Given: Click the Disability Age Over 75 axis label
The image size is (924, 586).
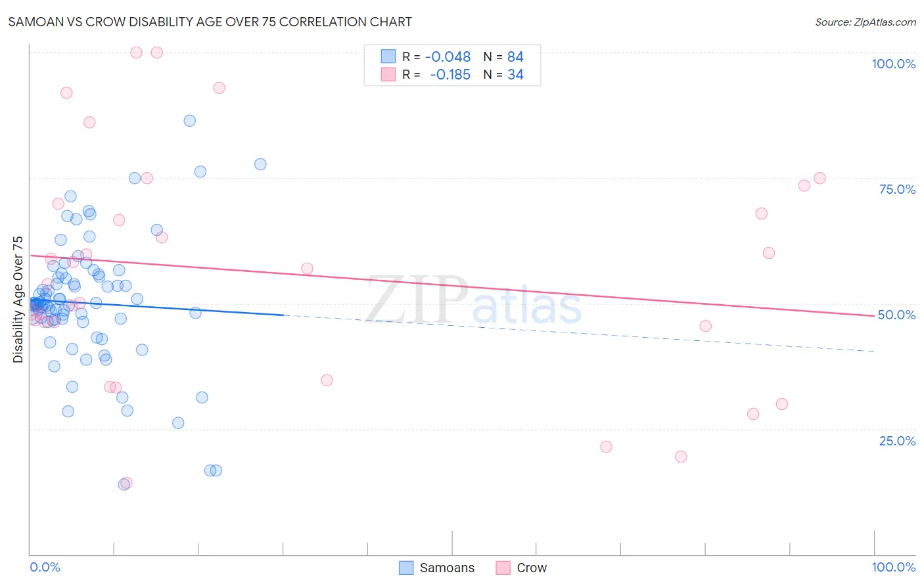Looking at the screenshot, I should [18, 300].
